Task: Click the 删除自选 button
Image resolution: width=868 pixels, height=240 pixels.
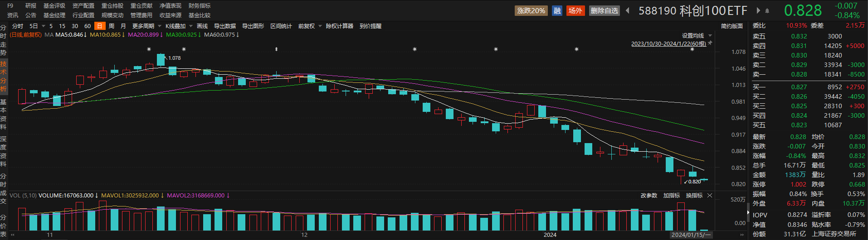Action: (605, 10)
